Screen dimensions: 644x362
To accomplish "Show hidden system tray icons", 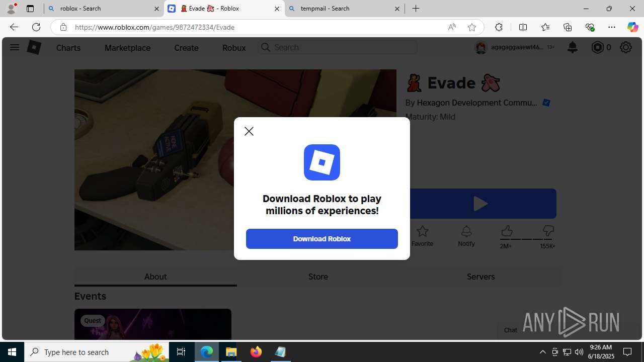I will pos(542,352).
